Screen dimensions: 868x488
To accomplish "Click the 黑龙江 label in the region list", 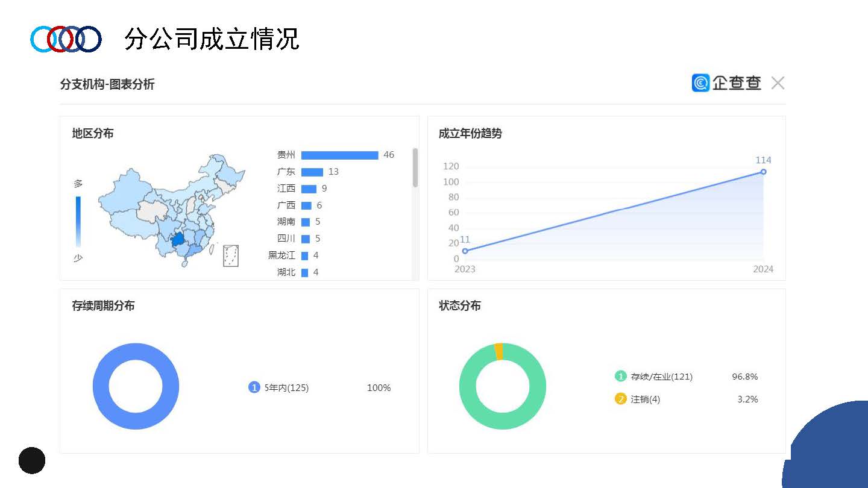I will (x=282, y=255).
